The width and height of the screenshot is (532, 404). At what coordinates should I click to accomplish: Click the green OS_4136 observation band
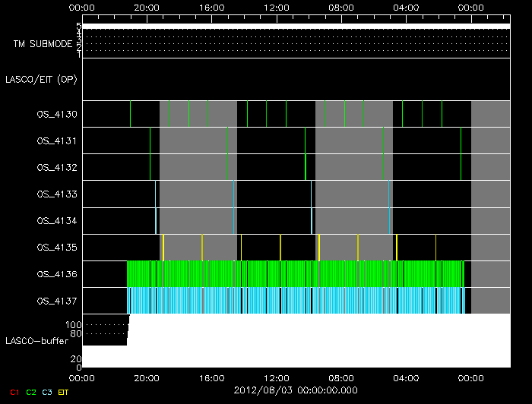point(296,274)
